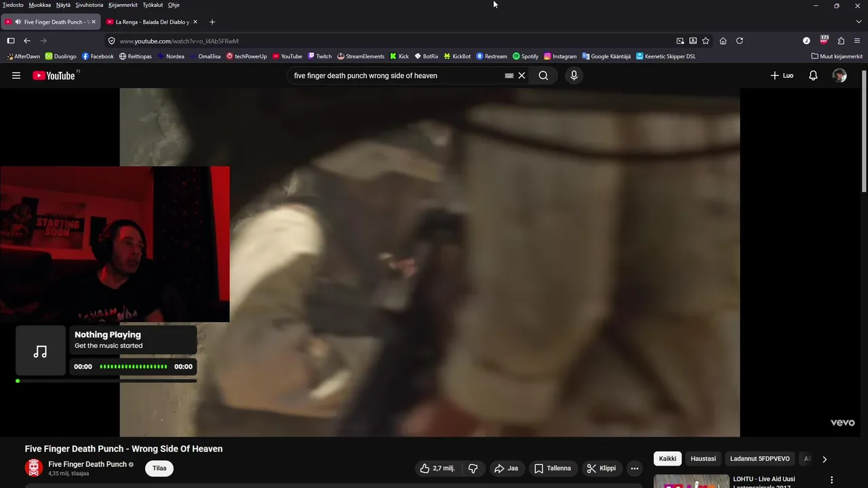Open the Työkalut menu

click(x=153, y=5)
